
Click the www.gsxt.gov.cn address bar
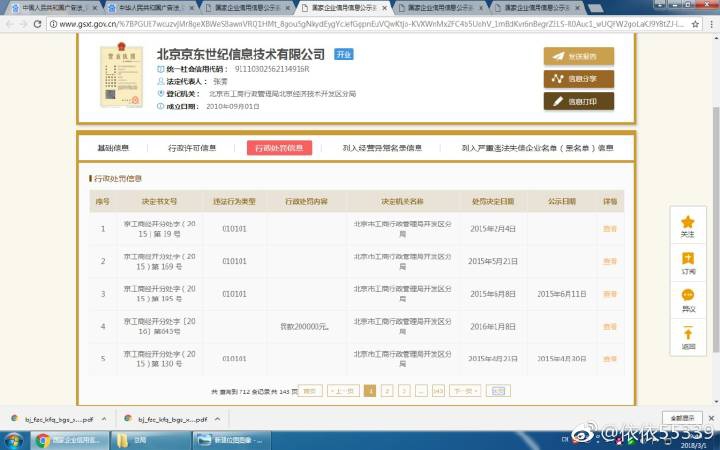tap(371, 24)
